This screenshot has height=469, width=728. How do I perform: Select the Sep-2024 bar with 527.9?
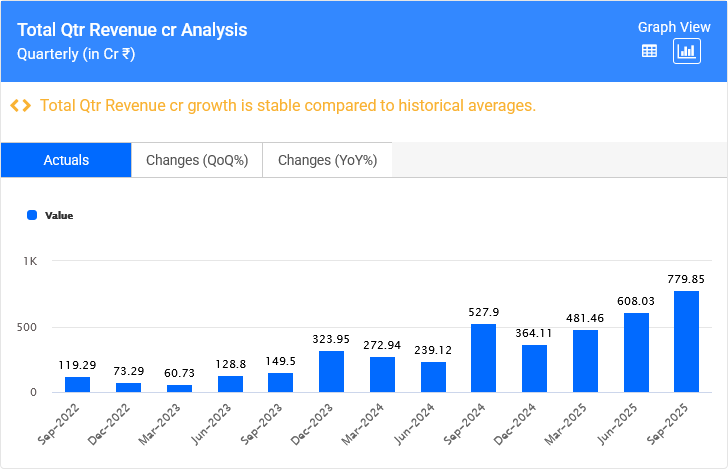(484, 358)
